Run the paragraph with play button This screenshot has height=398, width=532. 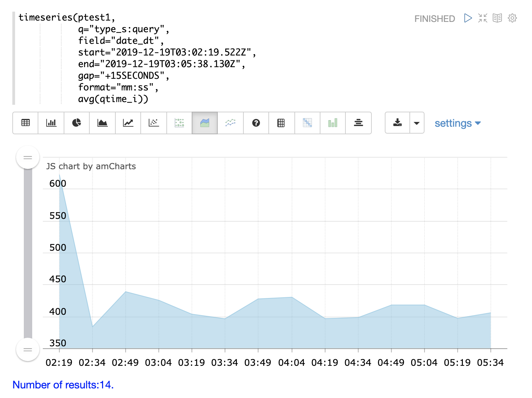pos(468,18)
